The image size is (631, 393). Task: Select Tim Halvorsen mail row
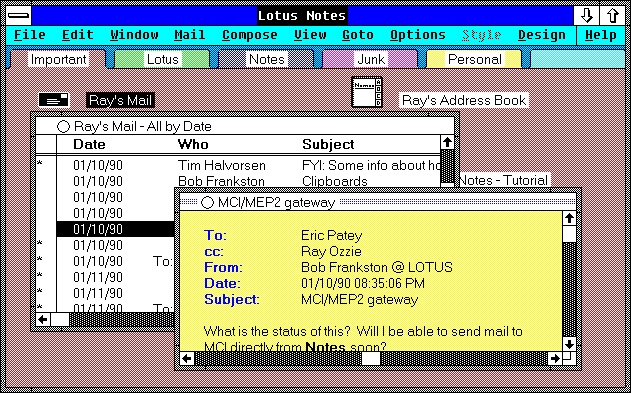click(238, 165)
